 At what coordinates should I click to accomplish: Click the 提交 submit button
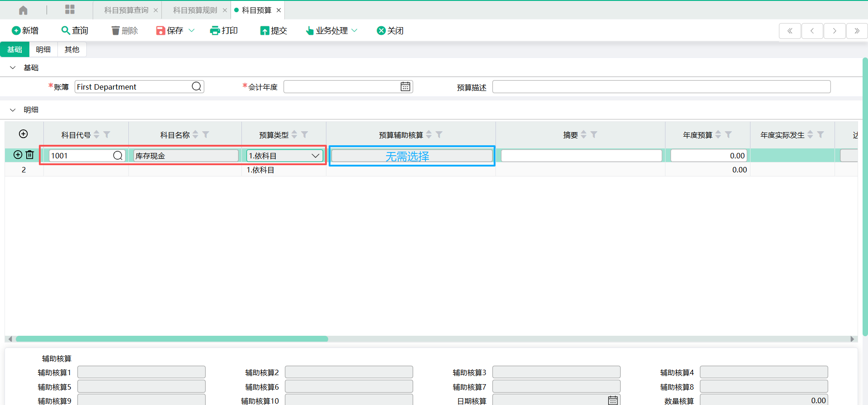coord(274,30)
